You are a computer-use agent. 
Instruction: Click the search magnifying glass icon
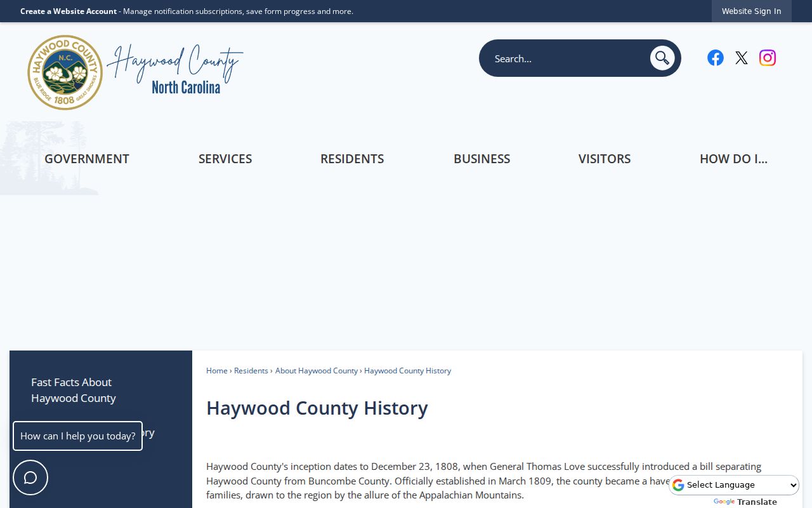tap(662, 58)
